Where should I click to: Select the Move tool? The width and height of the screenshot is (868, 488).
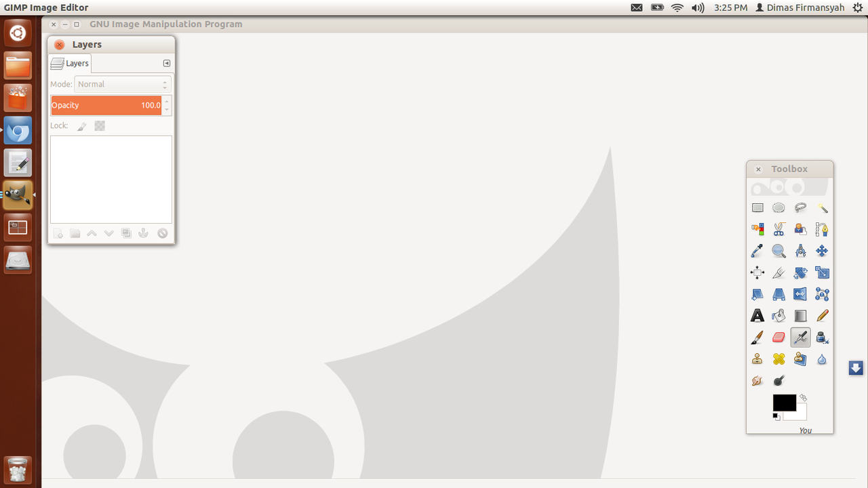[822, 251]
